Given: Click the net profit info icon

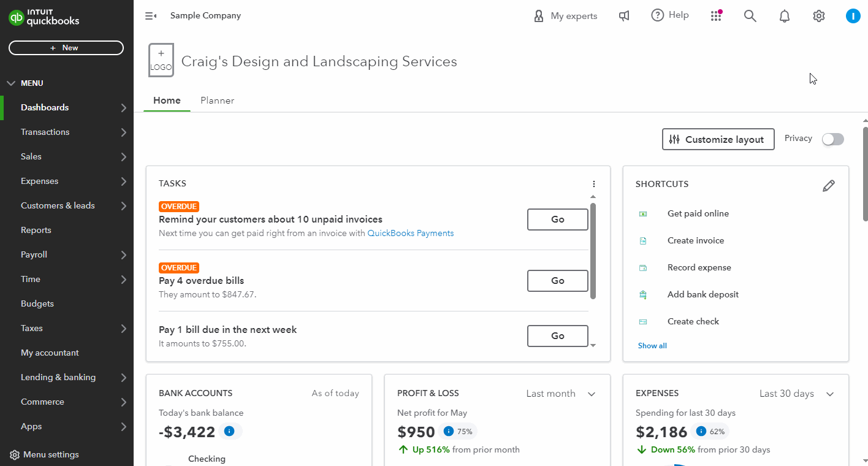Looking at the screenshot, I should click(449, 431).
